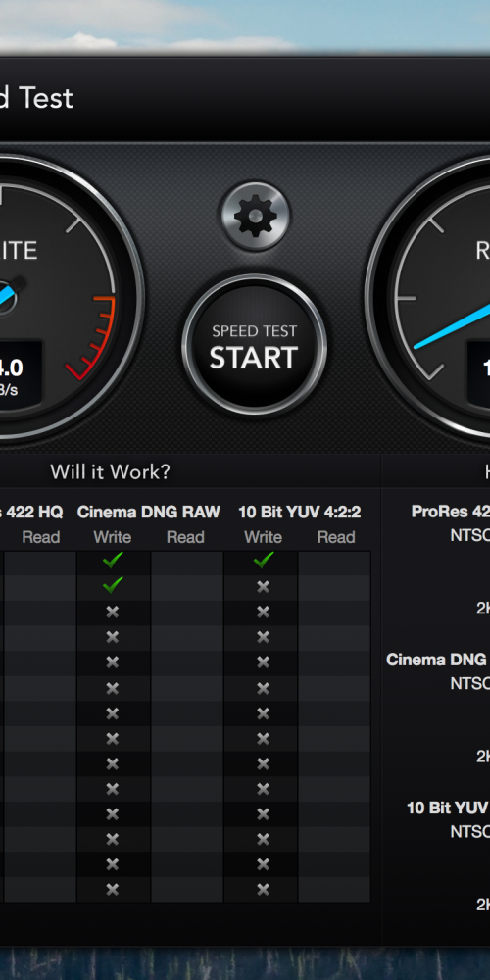Screen dimensions: 490x980
Task: Click 'Write' under Cinema DNG RAW
Action: point(113,537)
